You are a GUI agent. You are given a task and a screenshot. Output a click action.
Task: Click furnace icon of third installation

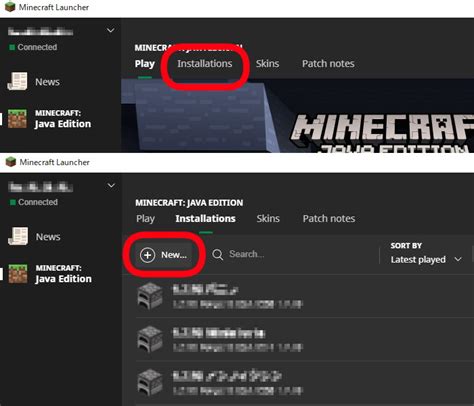150,382
